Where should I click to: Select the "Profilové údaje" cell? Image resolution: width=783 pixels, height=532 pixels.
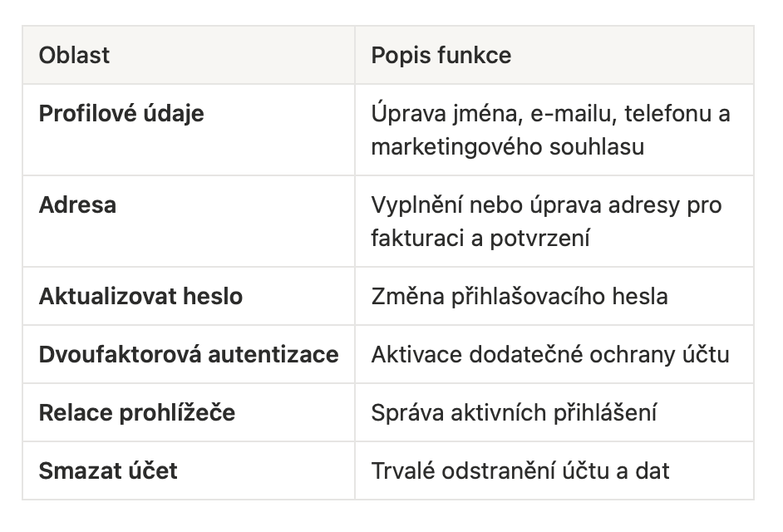point(121,114)
